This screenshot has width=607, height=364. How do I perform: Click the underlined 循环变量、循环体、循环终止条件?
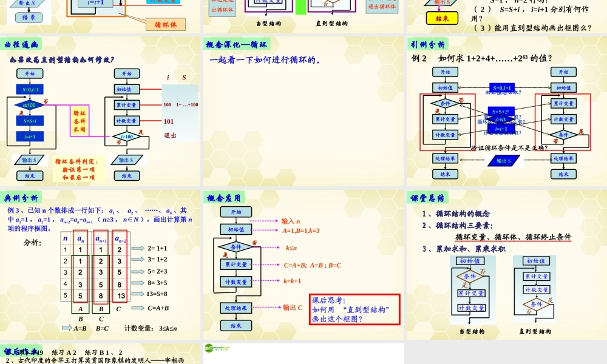(x=514, y=237)
